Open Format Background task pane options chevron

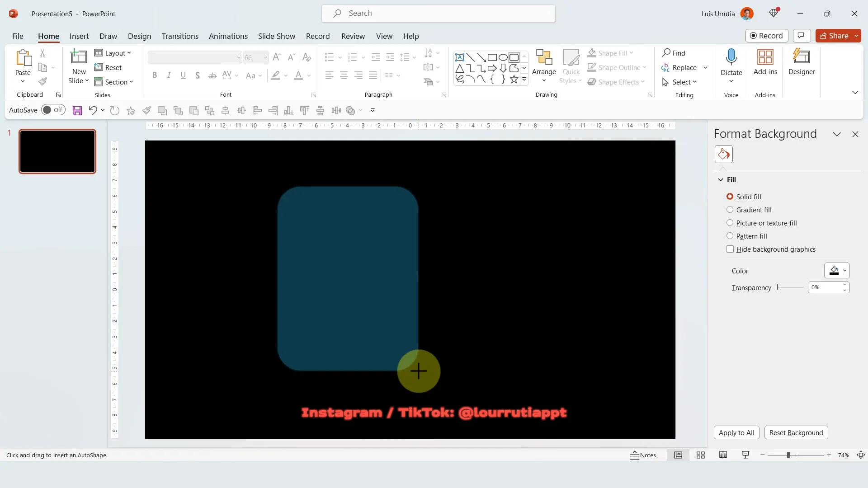point(837,134)
